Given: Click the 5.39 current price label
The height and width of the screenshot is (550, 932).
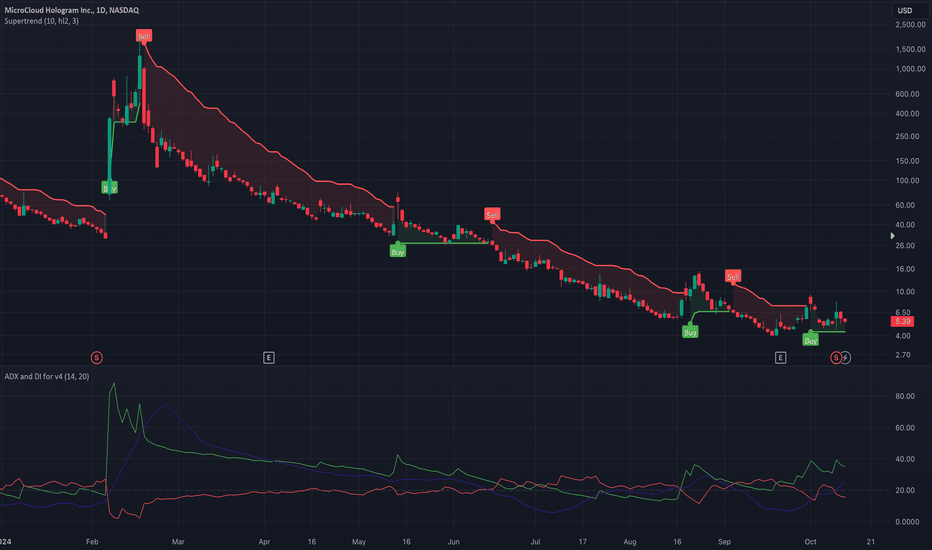Looking at the screenshot, I should (x=902, y=321).
